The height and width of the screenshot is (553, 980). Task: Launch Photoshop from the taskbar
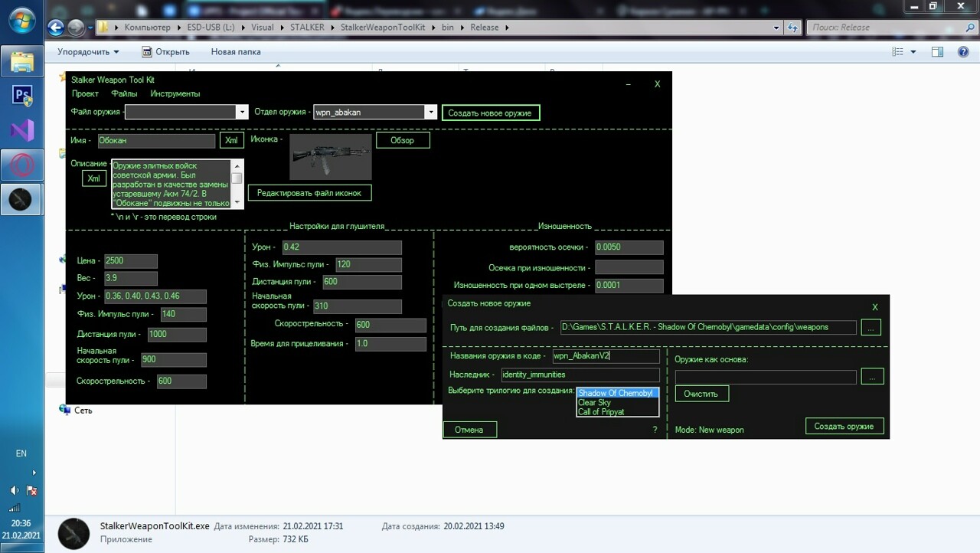tap(21, 96)
